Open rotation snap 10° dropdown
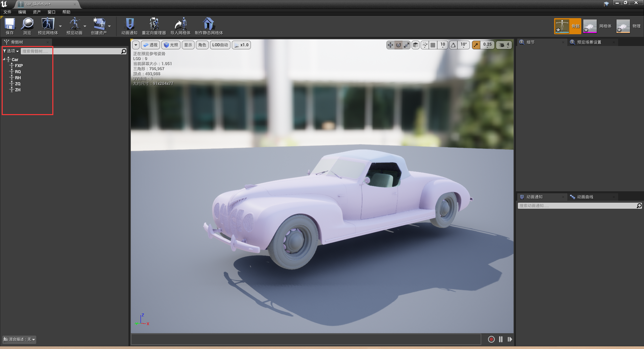 click(x=464, y=45)
